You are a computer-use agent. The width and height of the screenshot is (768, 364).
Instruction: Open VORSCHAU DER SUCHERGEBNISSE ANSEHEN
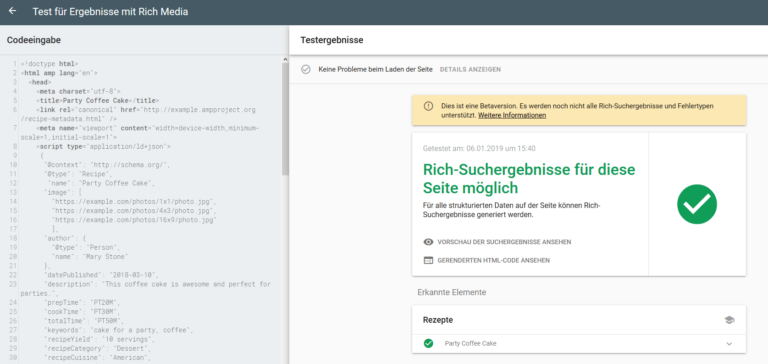coord(504,242)
